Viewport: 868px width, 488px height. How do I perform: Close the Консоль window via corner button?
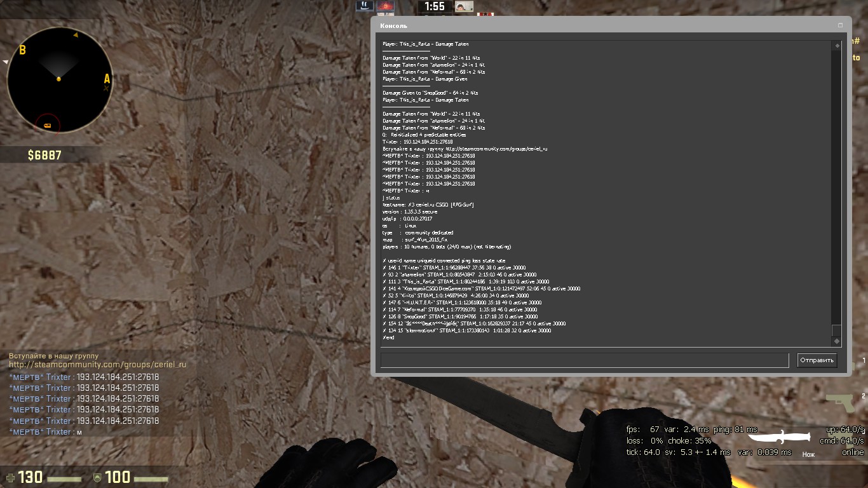tap(840, 25)
